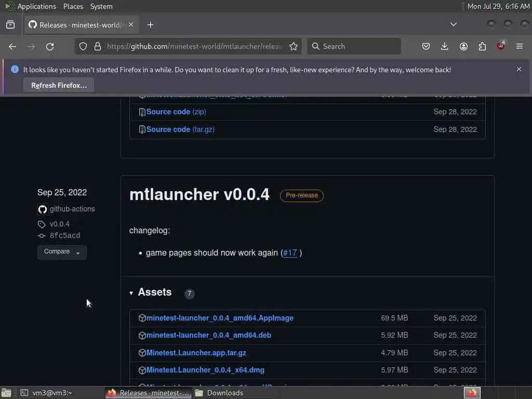Click package icon beside the amd64.deb asset

[x=142, y=336]
